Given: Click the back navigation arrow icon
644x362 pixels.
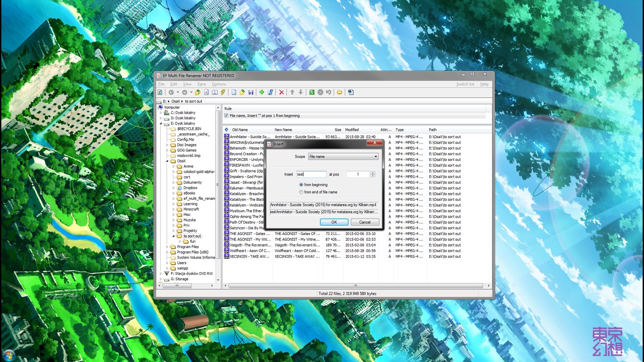Looking at the screenshot, I should click(171, 92).
